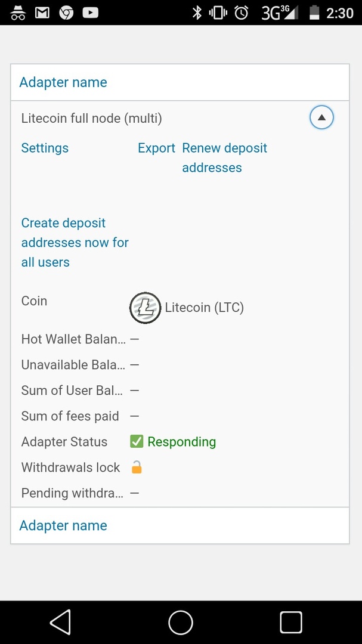Click the Export link

pos(157,148)
